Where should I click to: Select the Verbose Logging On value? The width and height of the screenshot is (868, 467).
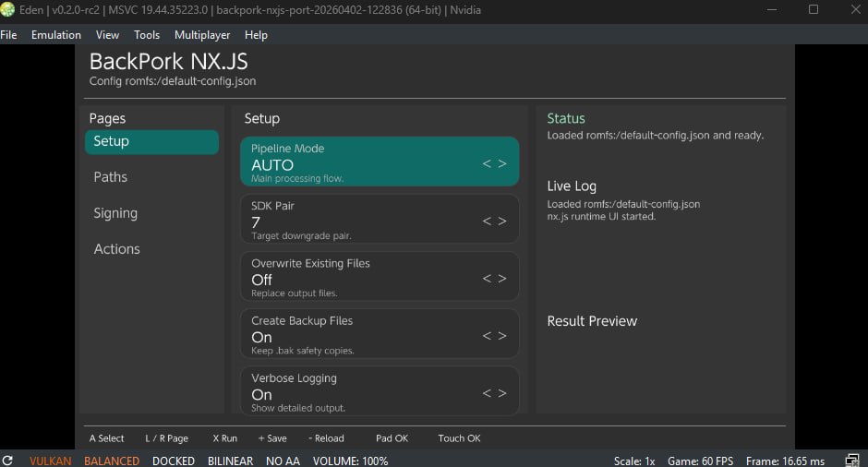(x=262, y=394)
